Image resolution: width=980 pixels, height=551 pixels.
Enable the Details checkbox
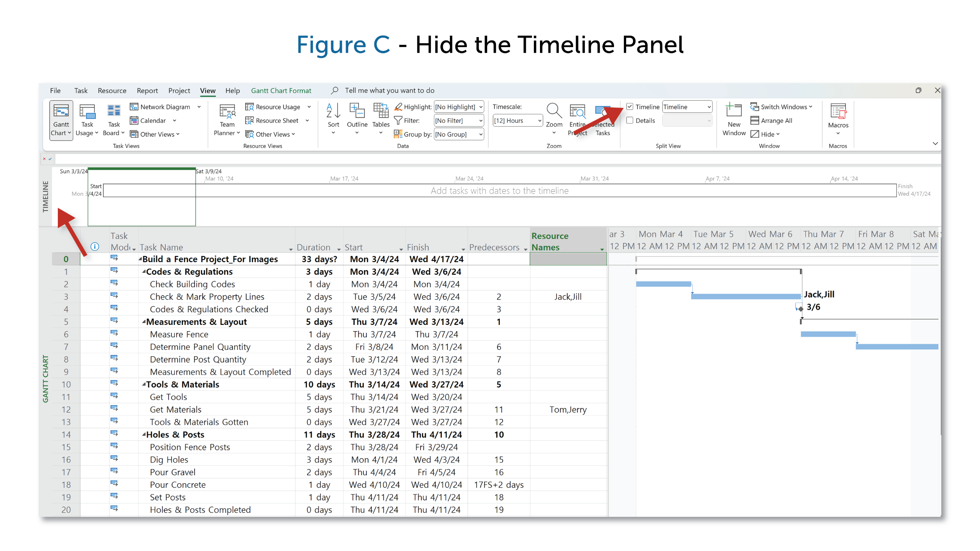[x=630, y=121]
